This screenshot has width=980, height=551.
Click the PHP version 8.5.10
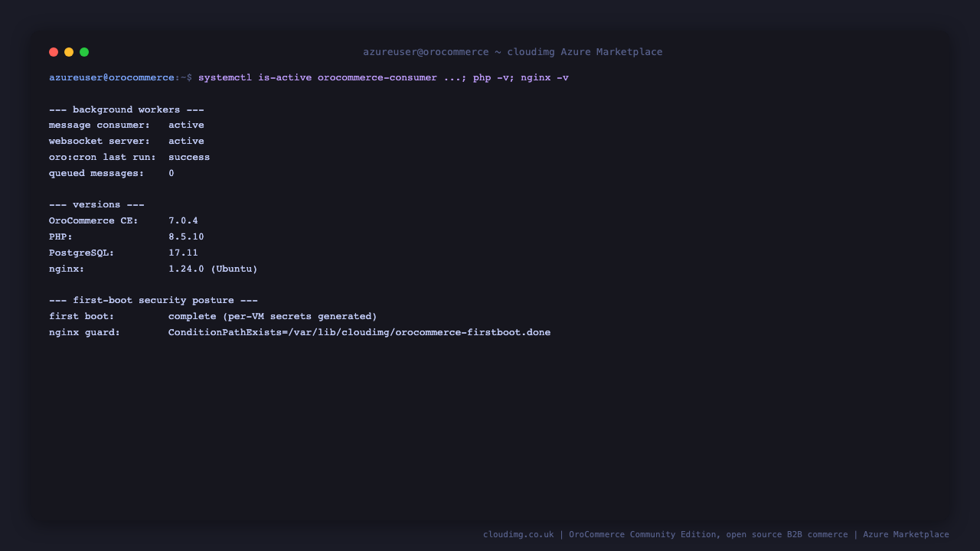pyautogui.click(x=186, y=237)
